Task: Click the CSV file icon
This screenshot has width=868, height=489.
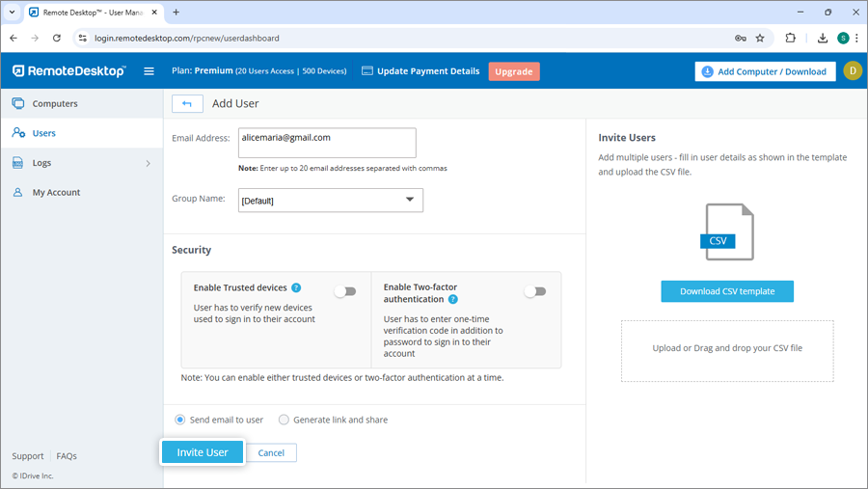Action: click(x=727, y=231)
